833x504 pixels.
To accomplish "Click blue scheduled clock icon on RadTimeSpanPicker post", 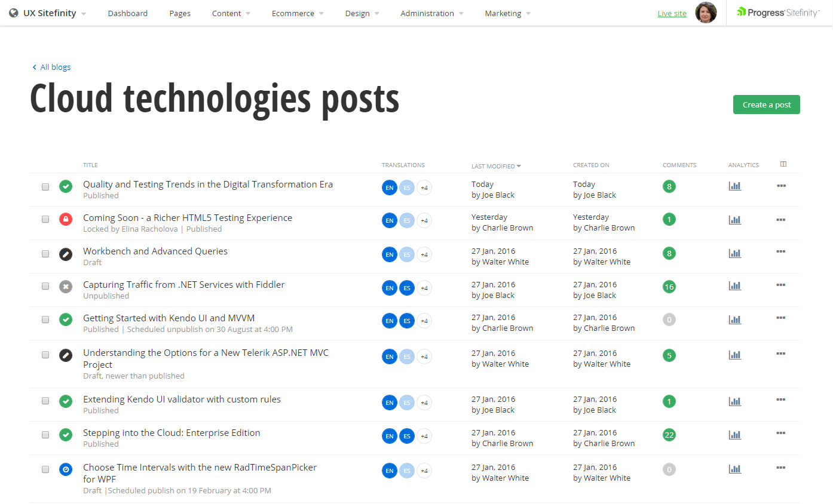I will point(66,469).
